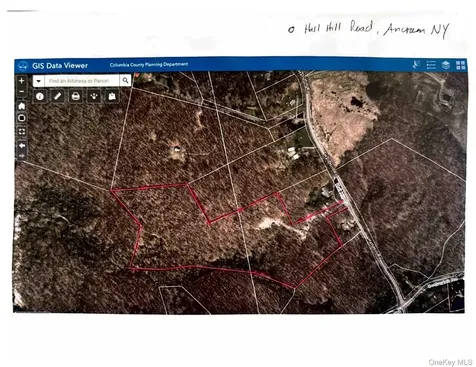The image size is (476, 367).
Task: Click the GIS Data Viewer logo
Action: tap(23, 66)
